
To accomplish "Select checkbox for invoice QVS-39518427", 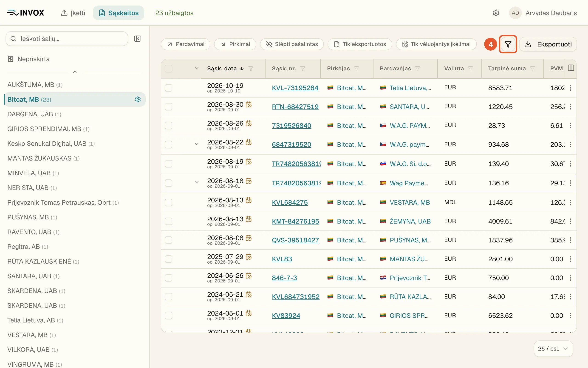I will pos(169,240).
